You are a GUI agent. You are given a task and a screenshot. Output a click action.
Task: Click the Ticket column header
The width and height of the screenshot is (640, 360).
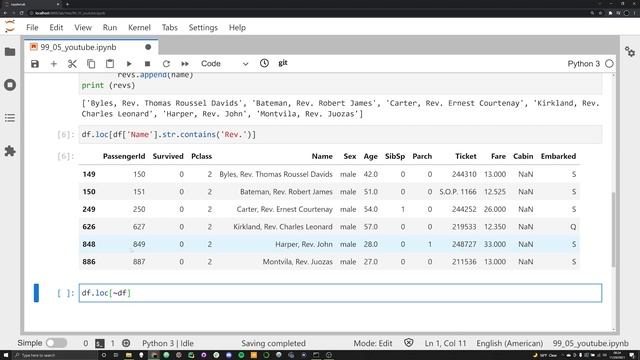[x=466, y=156]
